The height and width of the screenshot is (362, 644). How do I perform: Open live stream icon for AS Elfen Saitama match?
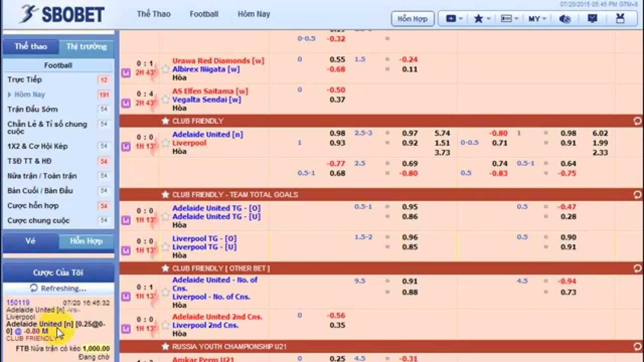[x=126, y=104]
